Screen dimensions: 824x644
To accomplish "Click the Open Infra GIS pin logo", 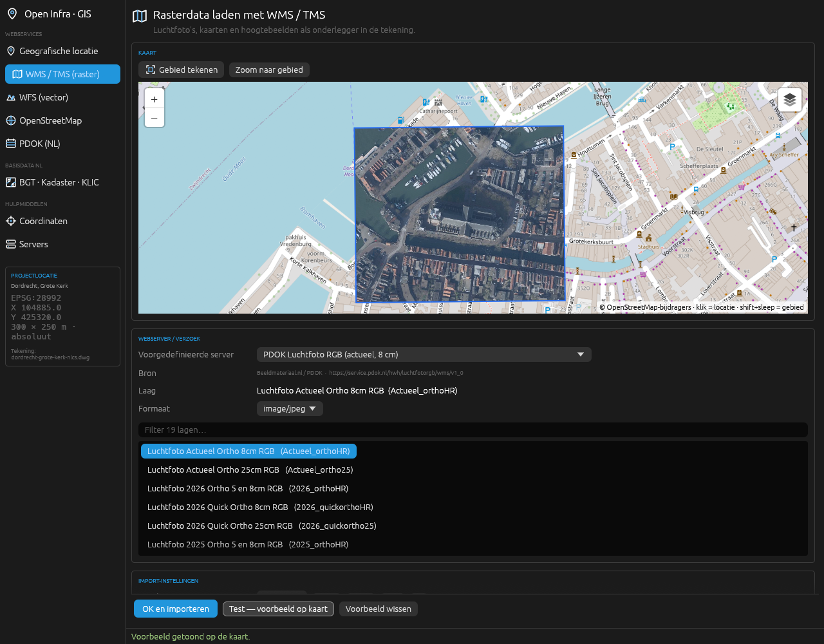I will (12, 14).
